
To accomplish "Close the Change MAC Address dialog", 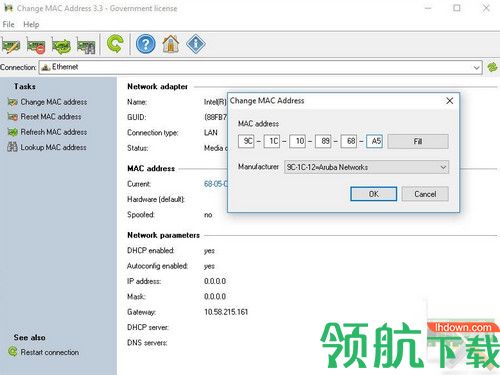I will click(450, 101).
